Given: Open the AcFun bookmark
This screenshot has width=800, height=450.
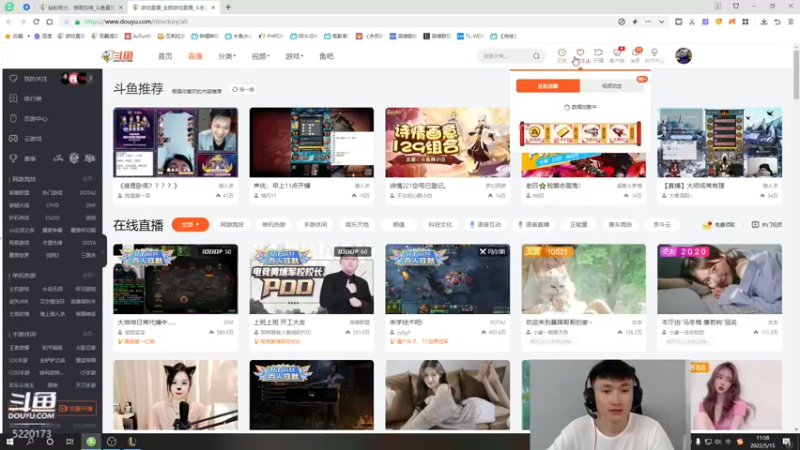Looking at the screenshot, I should [138, 36].
